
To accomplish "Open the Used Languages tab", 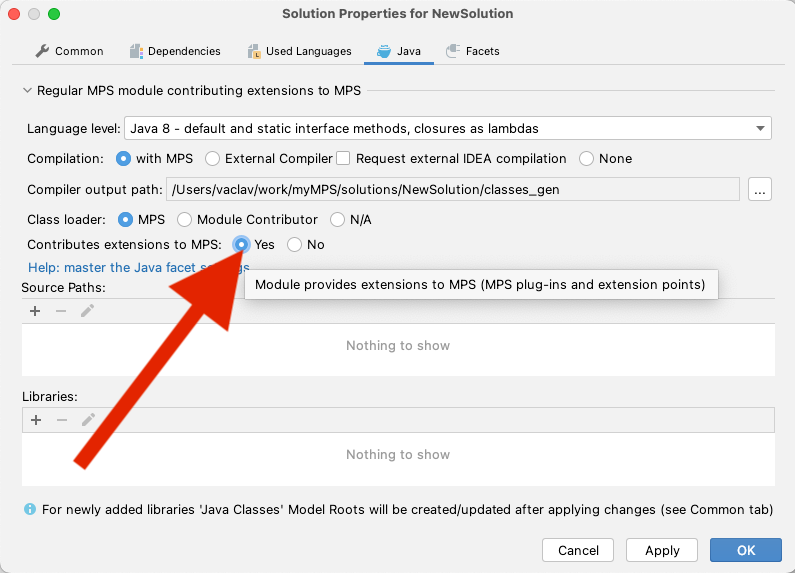I will (300, 51).
